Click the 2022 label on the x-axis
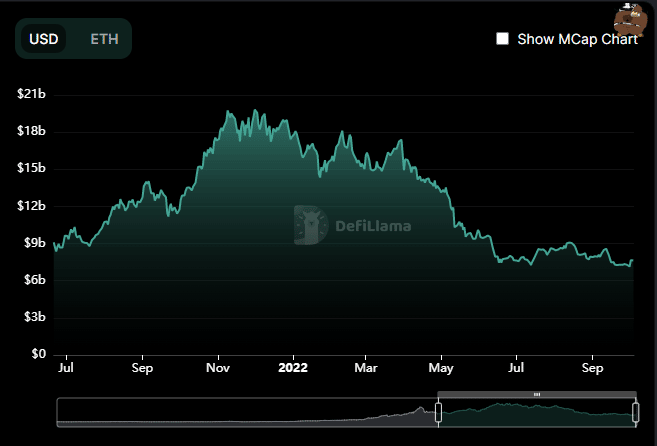 293,367
